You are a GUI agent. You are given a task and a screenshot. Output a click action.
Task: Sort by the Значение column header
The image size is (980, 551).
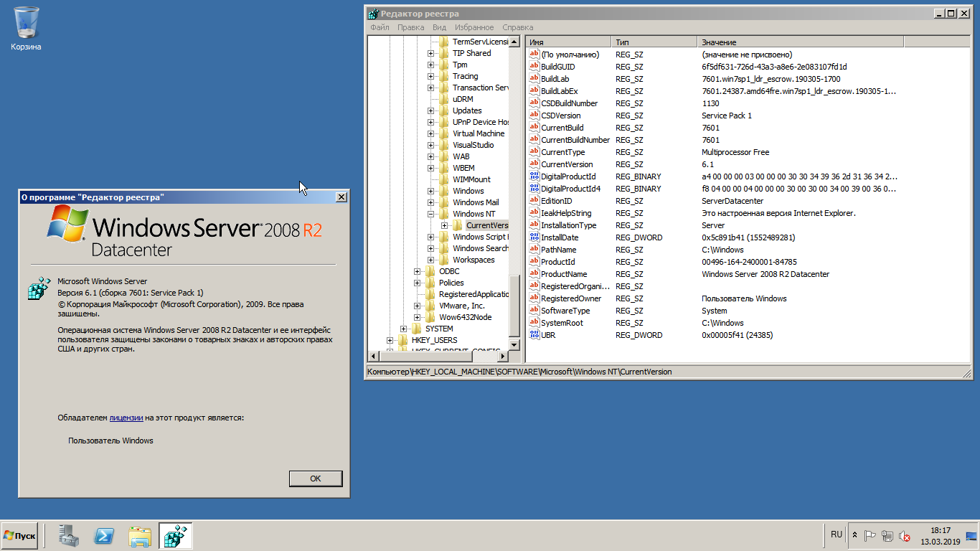point(801,42)
